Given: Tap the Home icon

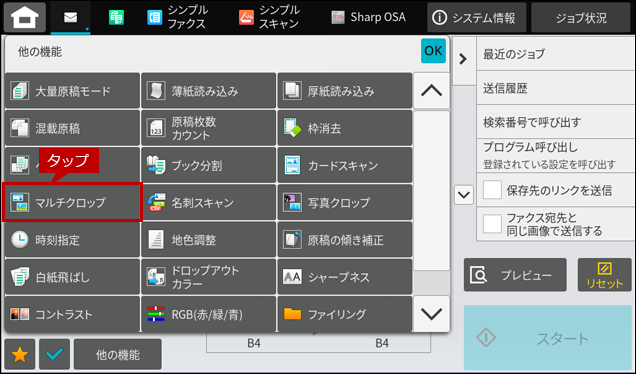Looking at the screenshot, I should [25, 17].
